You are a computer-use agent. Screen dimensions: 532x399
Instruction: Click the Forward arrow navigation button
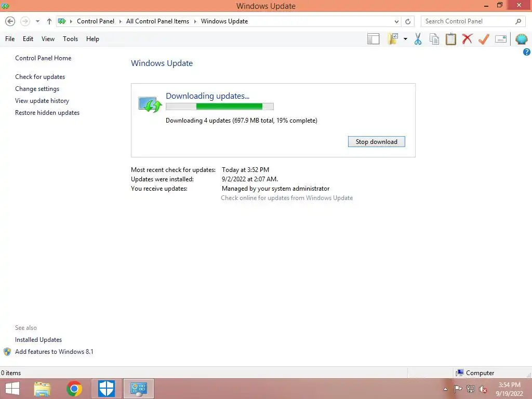point(25,21)
